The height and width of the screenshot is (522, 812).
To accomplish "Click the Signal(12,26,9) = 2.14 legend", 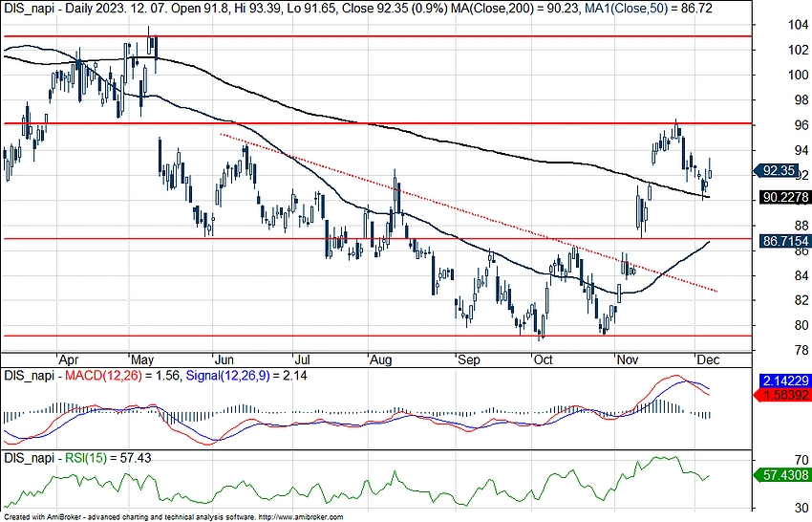I will [246, 376].
